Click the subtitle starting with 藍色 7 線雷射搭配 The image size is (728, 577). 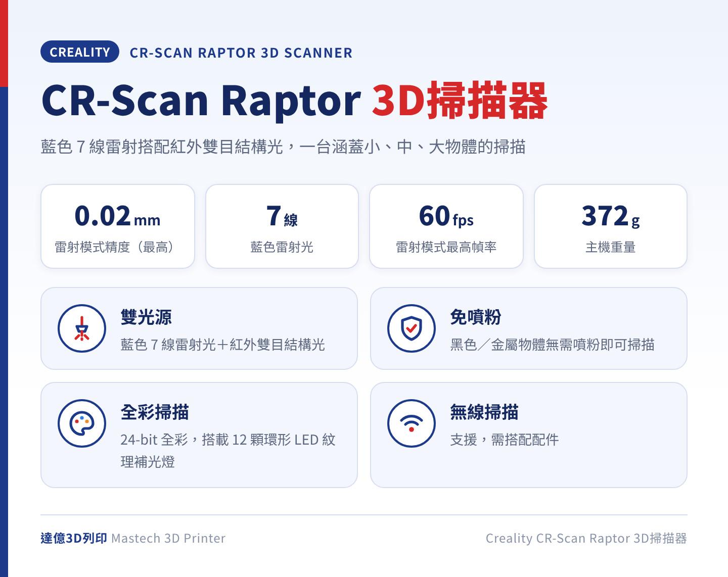(x=283, y=147)
